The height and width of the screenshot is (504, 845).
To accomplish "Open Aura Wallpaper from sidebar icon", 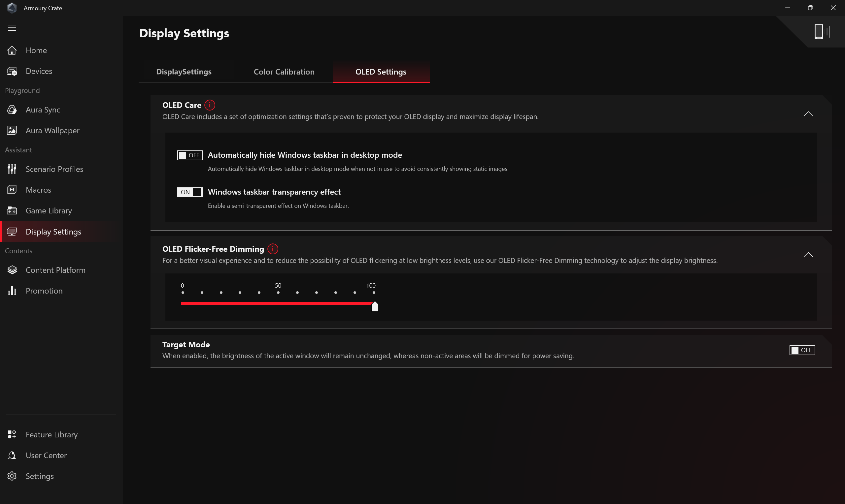I will [x=12, y=130].
